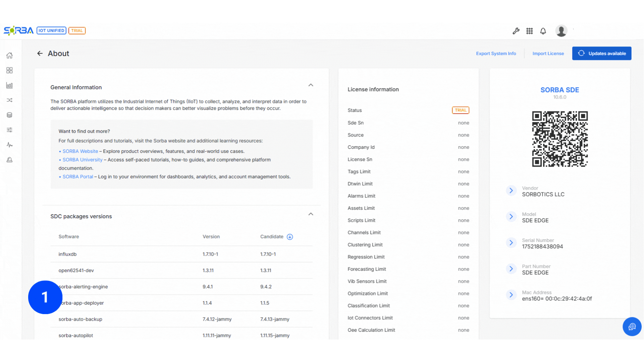Open the notifications bell
Viewport: 644px width, 362px height.
(543, 31)
